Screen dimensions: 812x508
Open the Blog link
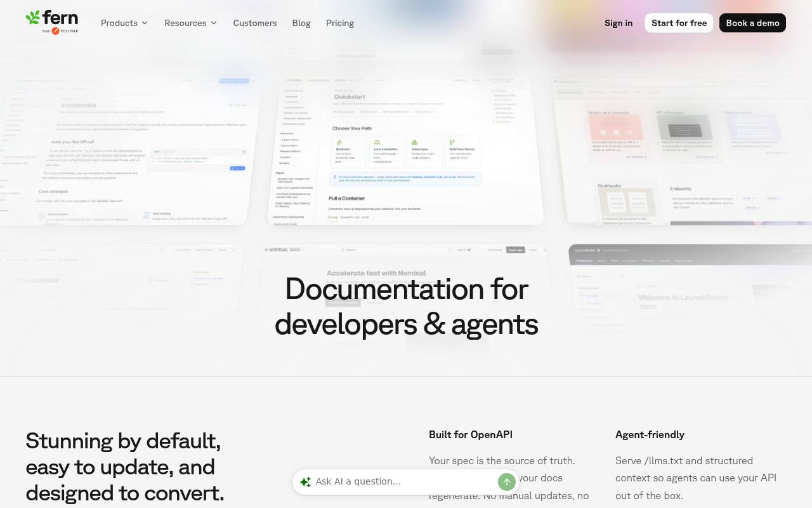(x=301, y=23)
